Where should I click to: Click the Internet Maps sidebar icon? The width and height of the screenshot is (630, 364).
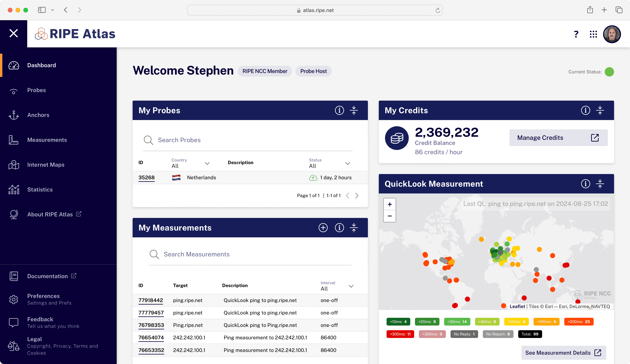[13, 165]
